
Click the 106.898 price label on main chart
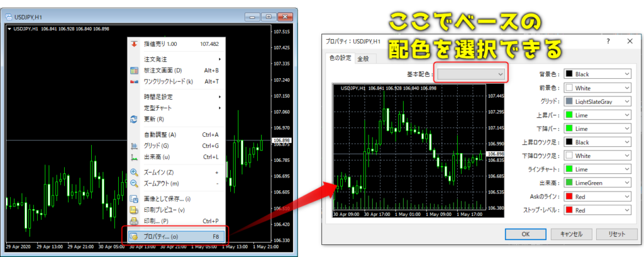coord(281,140)
